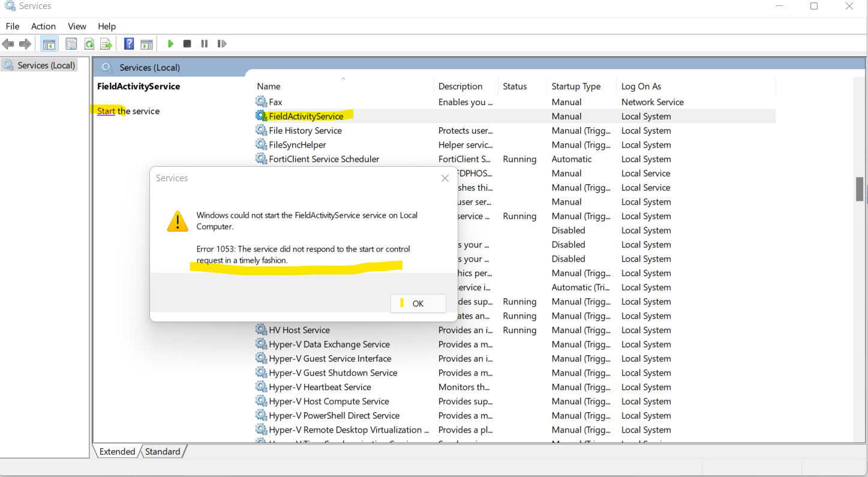This screenshot has width=868, height=477.
Task: Select FieldActivityService in the list
Action: click(515, 116)
